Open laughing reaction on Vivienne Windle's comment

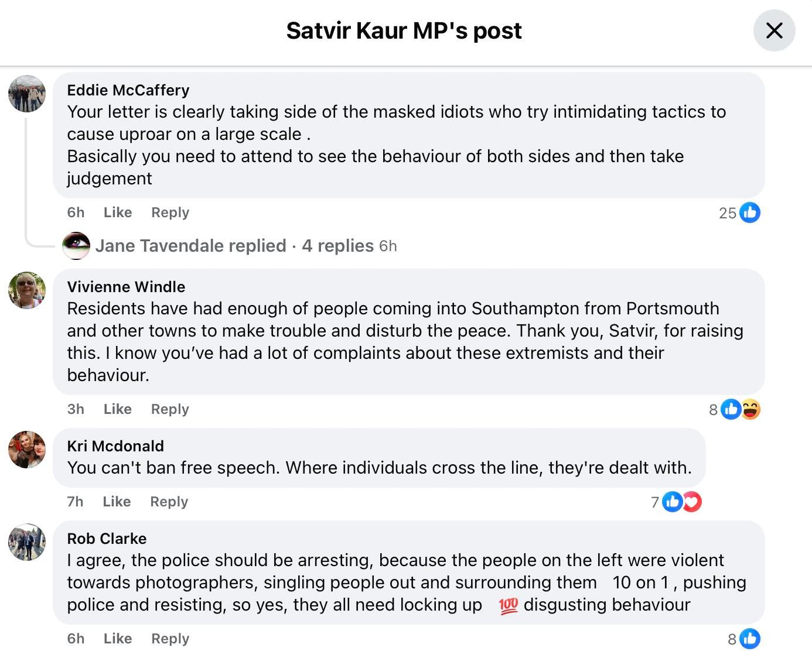pyautogui.click(x=751, y=409)
